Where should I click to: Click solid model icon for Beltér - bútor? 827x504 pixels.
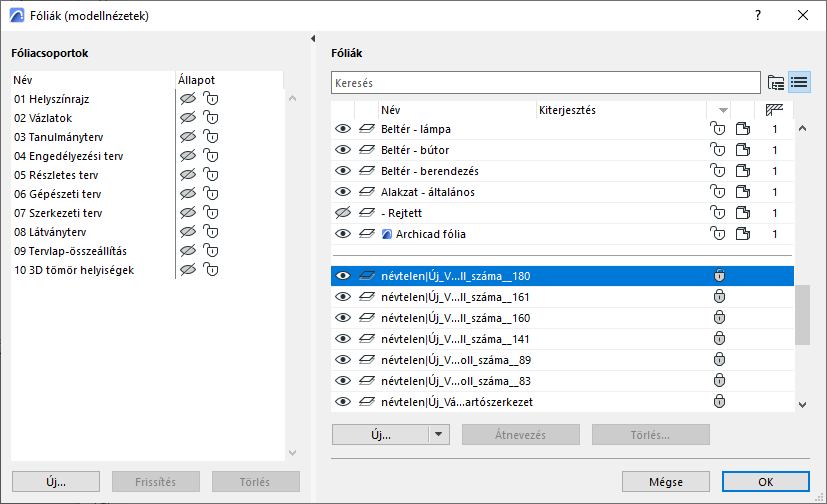743,148
